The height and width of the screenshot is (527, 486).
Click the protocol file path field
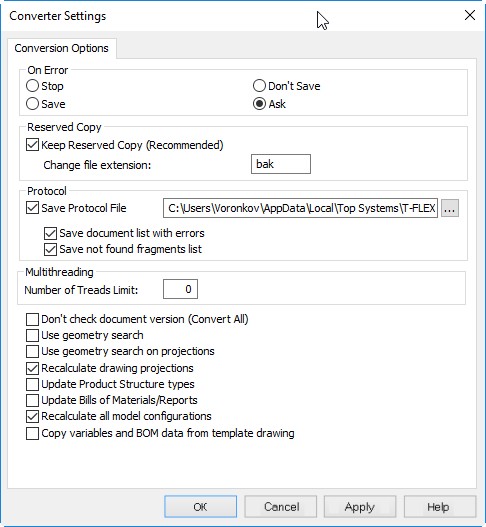[300, 208]
